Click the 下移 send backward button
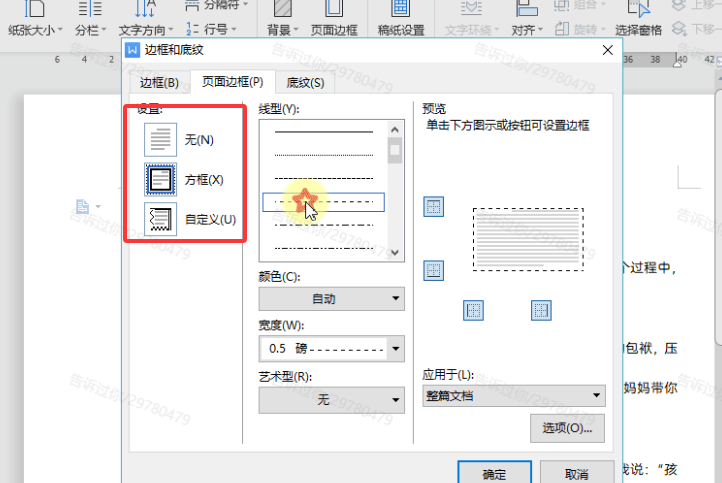This screenshot has height=483, width=722. coord(696,29)
